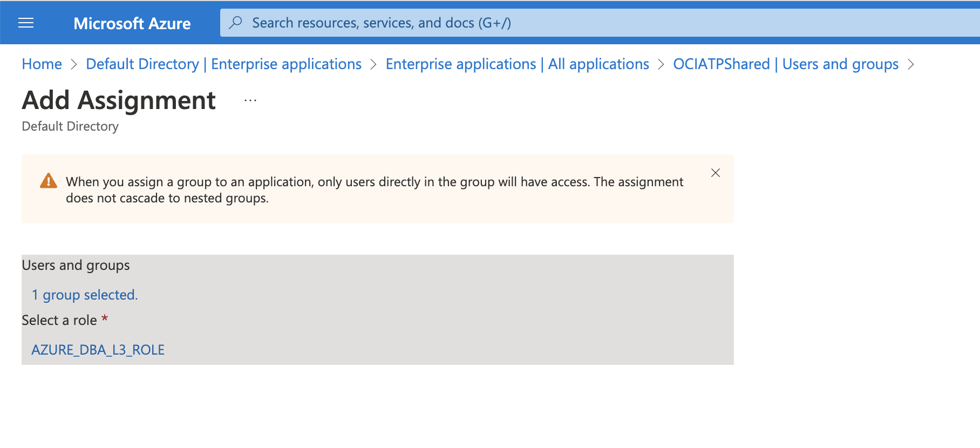Click the chevron after OCIATPShared breadcrumb
The width and height of the screenshot is (980, 448).
[911, 64]
